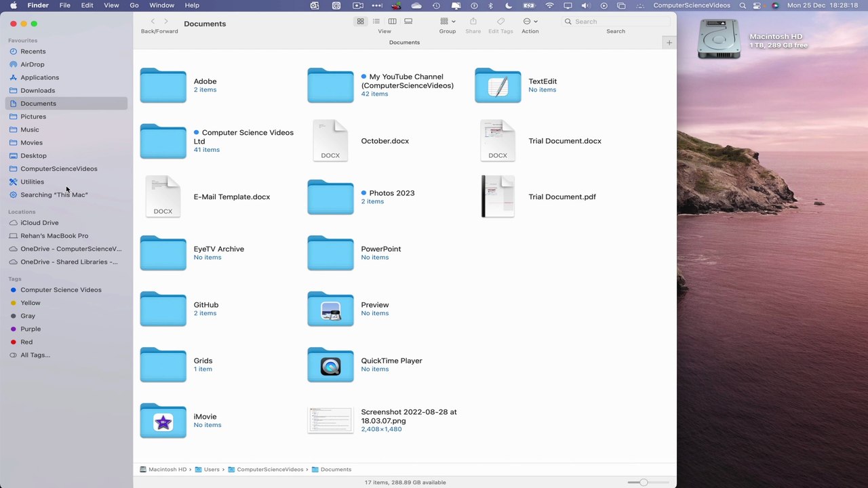
Task: Select the Photos 2023 folder icon
Action: 330,197
